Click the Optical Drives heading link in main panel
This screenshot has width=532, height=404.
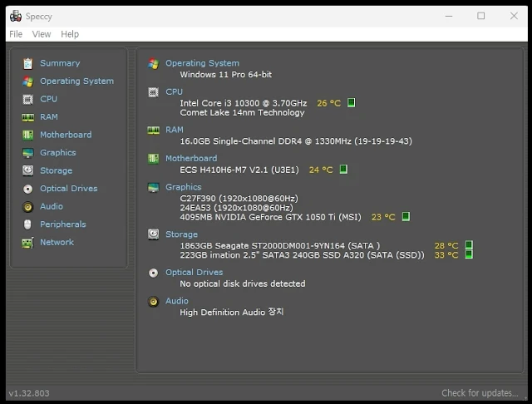(194, 273)
